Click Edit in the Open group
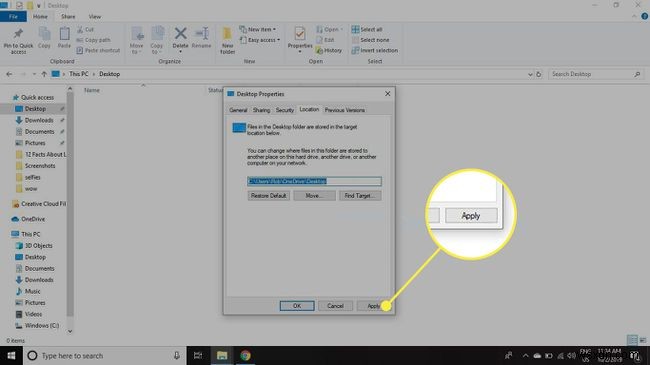 (325, 40)
